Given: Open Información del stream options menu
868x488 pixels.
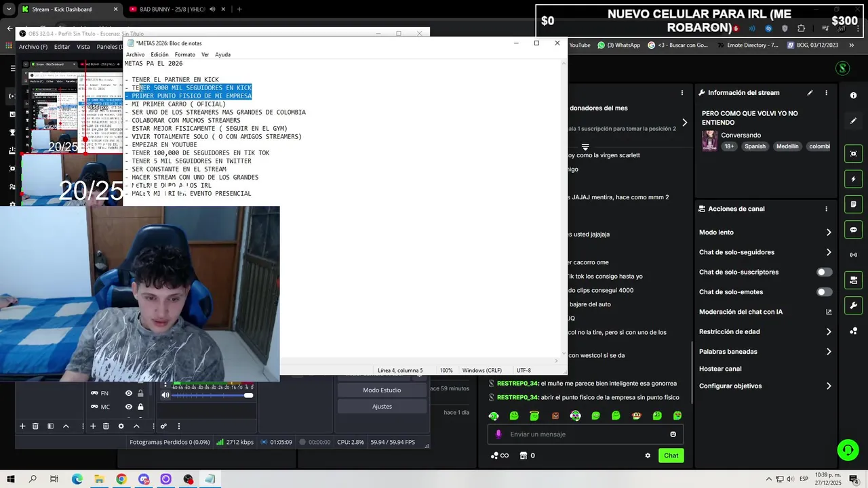Looking at the screenshot, I should click(x=826, y=93).
